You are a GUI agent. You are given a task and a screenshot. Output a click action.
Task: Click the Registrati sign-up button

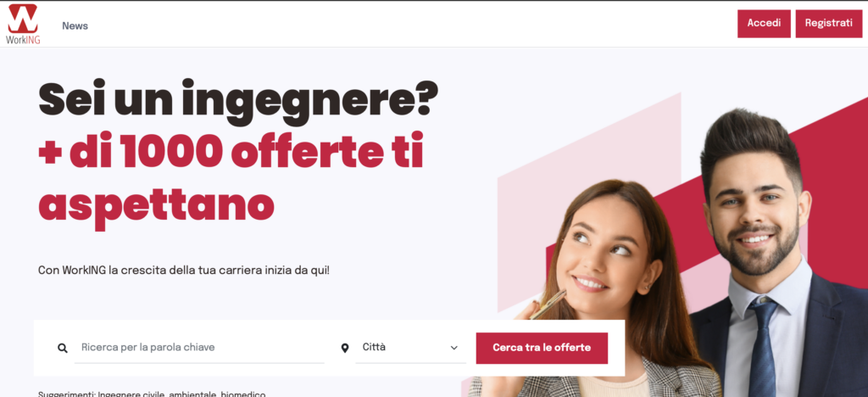click(829, 24)
